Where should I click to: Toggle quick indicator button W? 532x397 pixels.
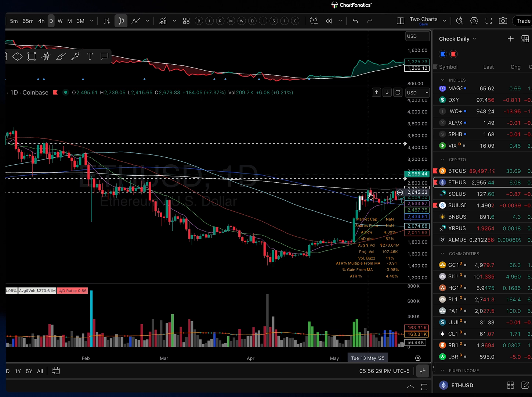[242, 21]
